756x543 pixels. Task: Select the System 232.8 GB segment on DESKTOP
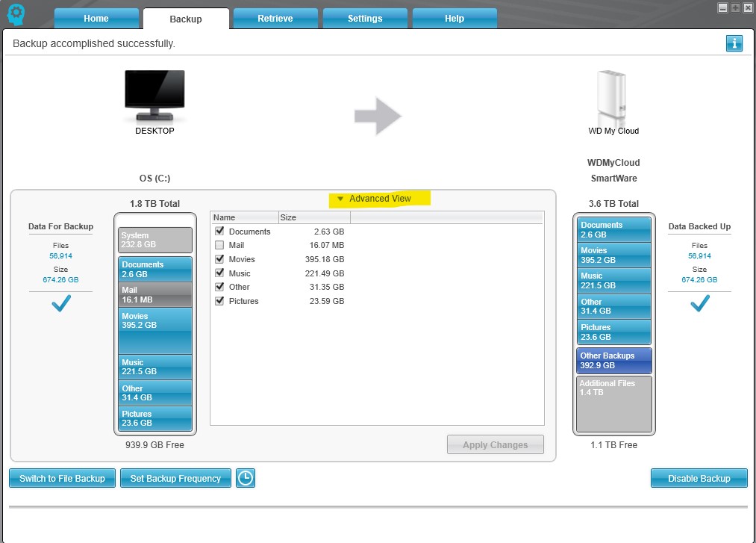coord(154,240)
